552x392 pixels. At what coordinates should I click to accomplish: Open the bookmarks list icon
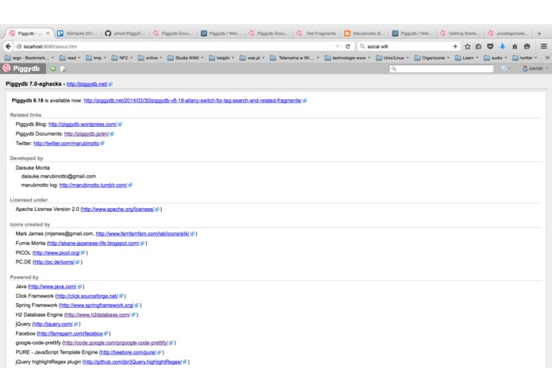click(x=478, y=46)
